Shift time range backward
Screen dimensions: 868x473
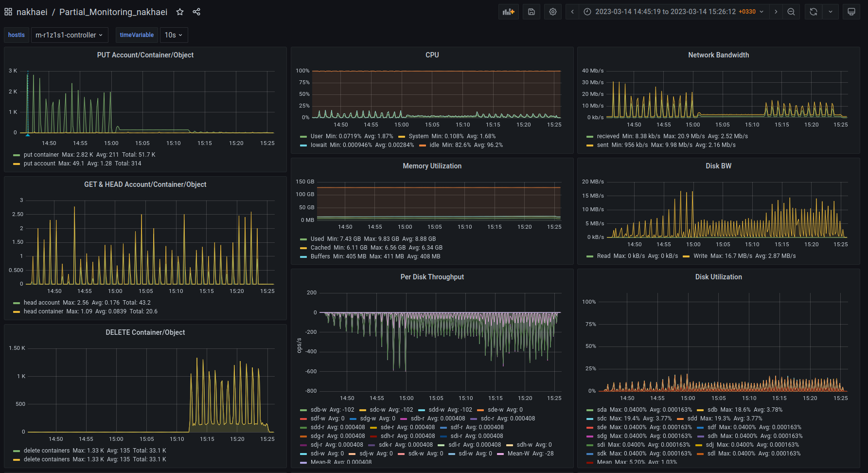point(572,12)
